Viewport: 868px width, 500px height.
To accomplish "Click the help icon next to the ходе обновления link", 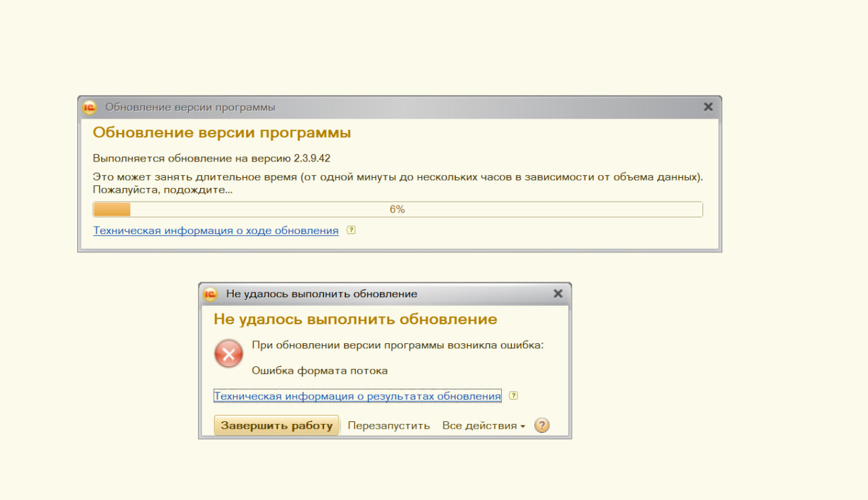I will [351, 230].
